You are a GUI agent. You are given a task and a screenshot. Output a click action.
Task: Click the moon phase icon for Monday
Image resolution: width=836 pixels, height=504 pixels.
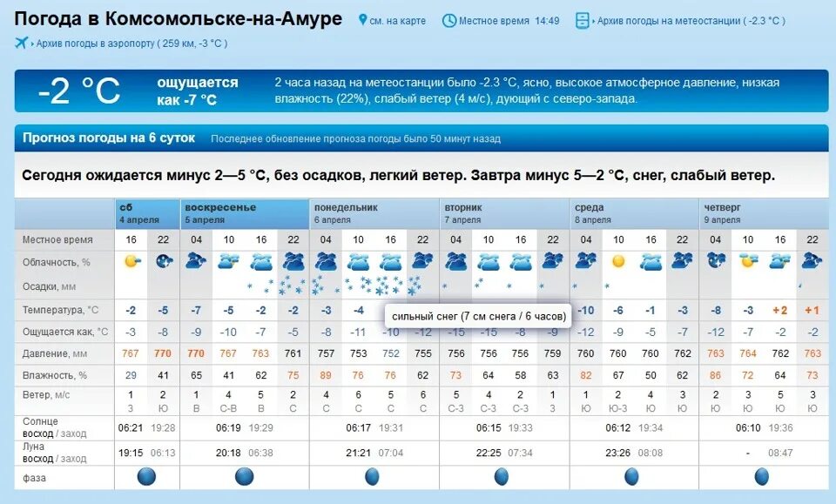372,476
